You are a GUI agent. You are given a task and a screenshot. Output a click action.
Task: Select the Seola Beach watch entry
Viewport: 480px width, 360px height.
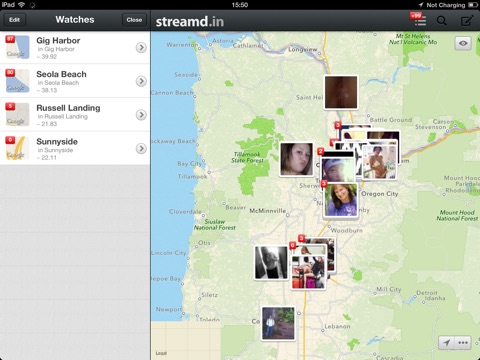point(75,81)
